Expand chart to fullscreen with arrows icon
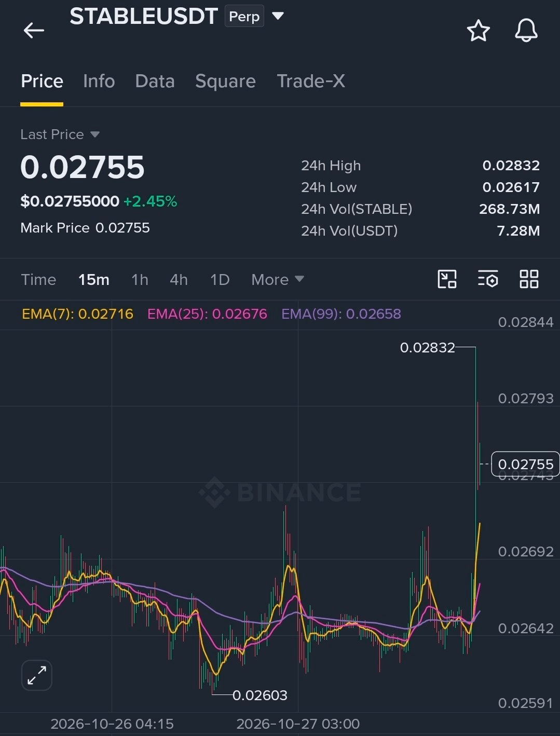This screenshot has width=560, height=736. coord(37,675)
